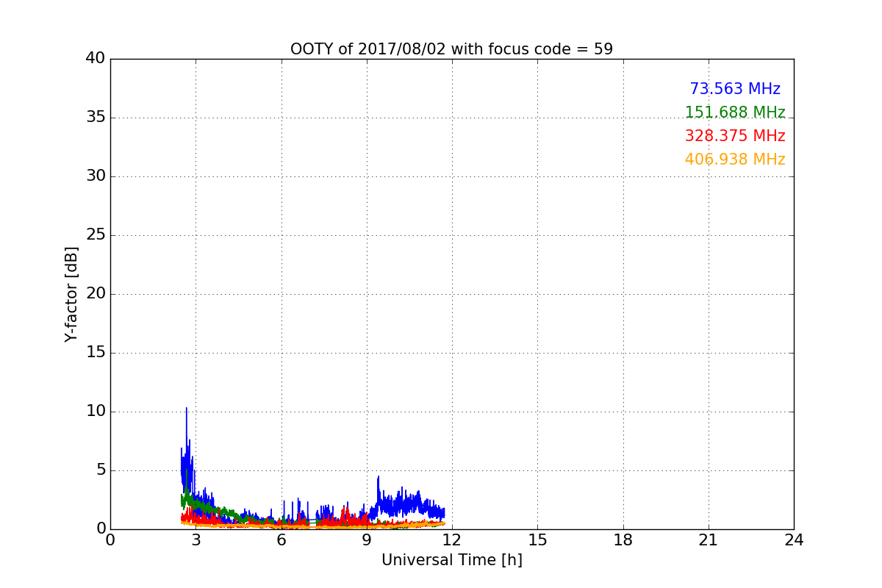Click the x-axis tick label 24
The image size is (882, 588).
coord(794,540)
